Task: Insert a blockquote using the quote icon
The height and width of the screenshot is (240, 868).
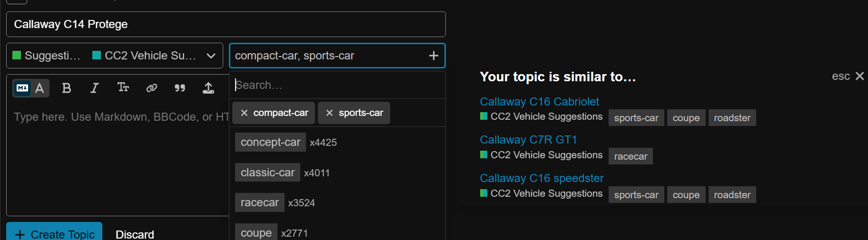Action: coord(180,88)
